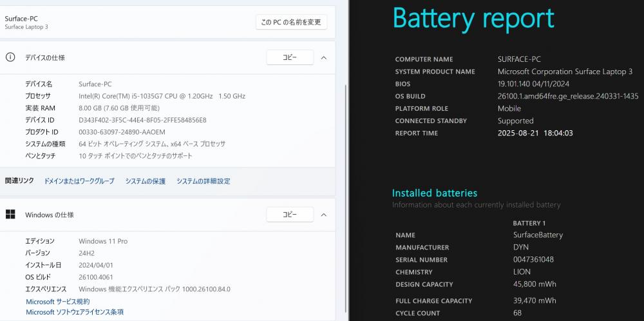Open the Microsoft サービス規約 link

click(x=58, y=302)
